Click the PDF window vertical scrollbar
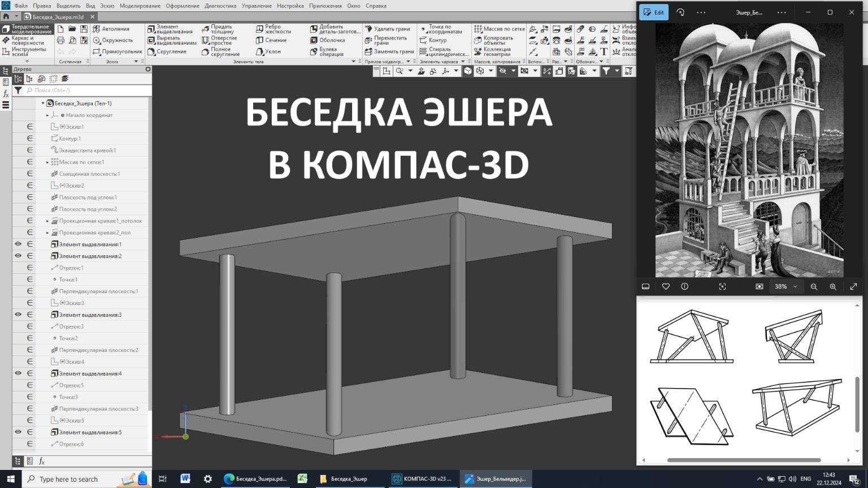Viewport: 868px width, 488px height. (857, 406)
